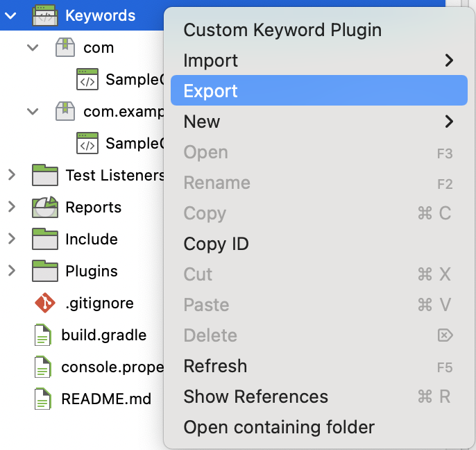
Task: Open the New submenu
Action: point(202,122)
